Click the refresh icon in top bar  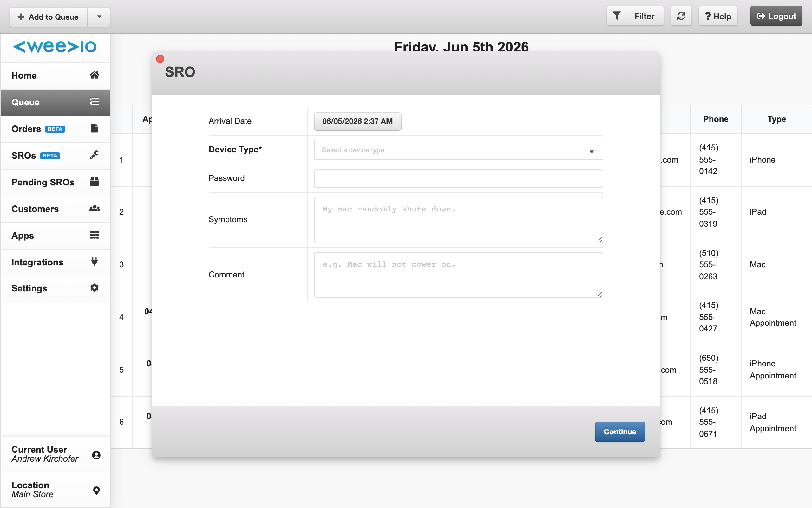click(681, 16)
